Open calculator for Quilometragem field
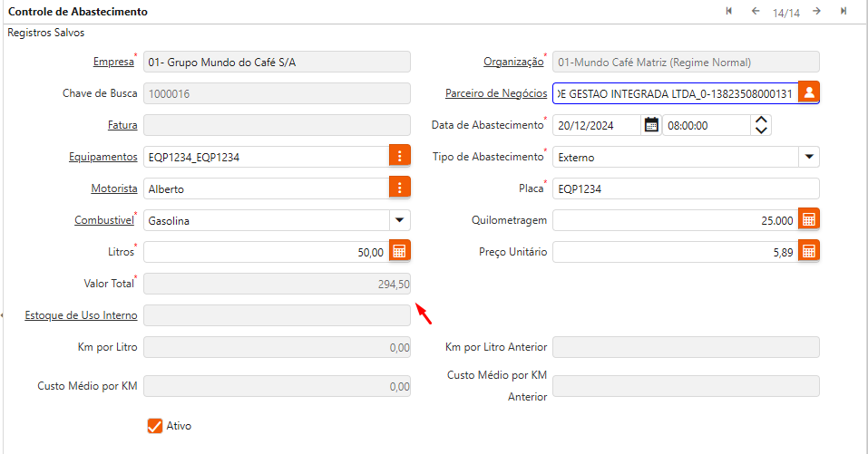The width and height of the screenshot is (868, 454). point(809,219)
